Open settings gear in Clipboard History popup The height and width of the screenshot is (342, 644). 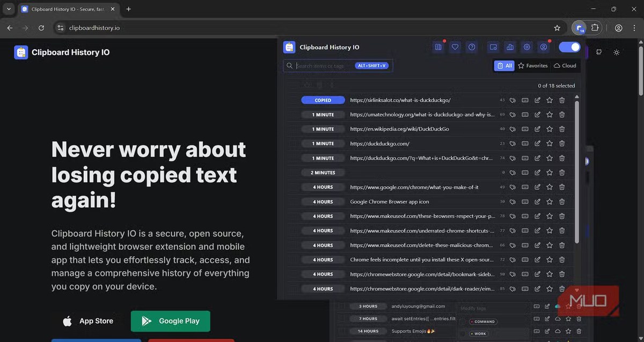(527, 47)
